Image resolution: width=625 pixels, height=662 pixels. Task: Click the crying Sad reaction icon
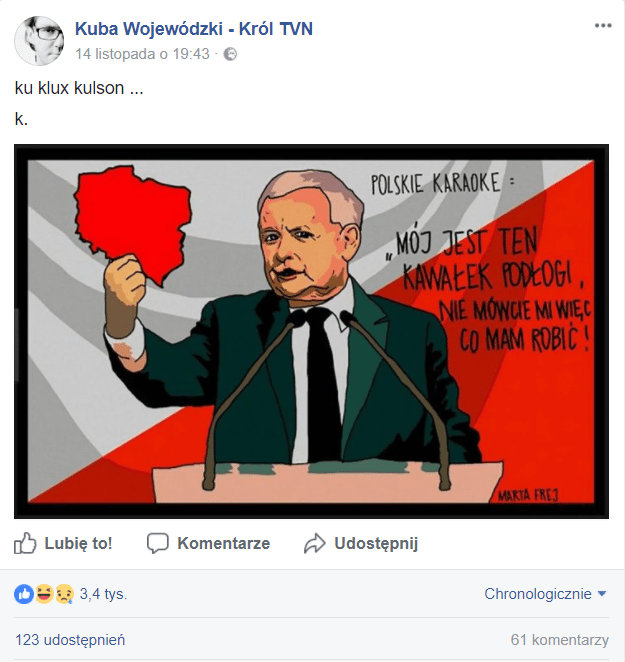[64, 594]
